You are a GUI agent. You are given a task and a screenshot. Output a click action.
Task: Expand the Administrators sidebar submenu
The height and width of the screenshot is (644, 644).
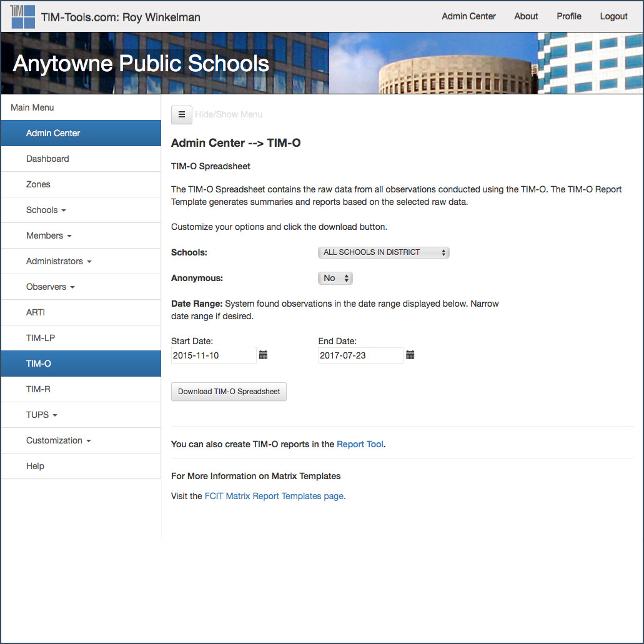[81, 261]
